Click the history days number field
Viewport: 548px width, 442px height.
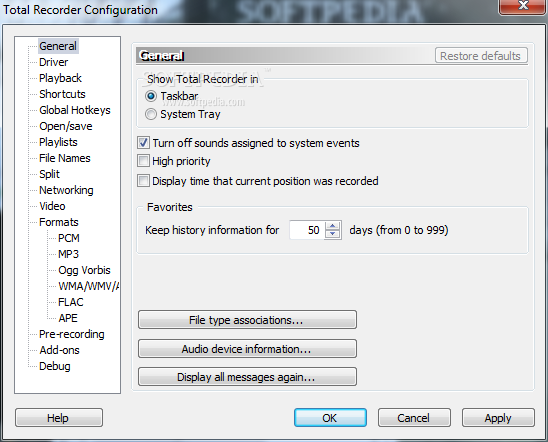pyautogui.click(x=307, y=230)
